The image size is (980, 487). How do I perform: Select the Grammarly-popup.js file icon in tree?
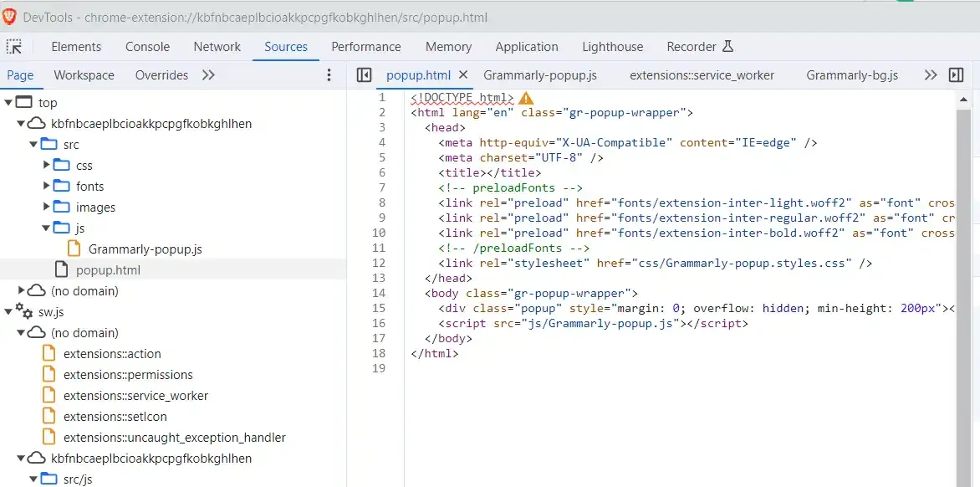pos(74,249)
